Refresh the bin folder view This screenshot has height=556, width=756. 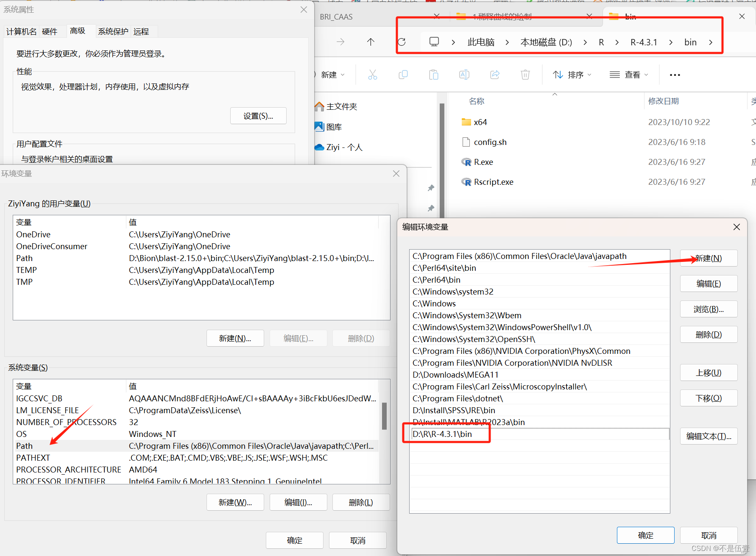coord(402,42)
